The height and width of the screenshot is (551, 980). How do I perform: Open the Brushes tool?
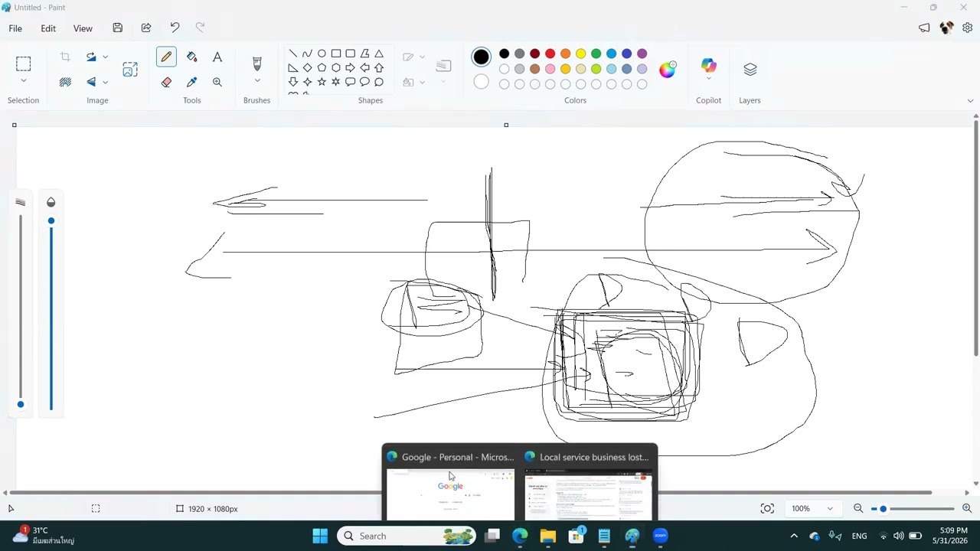pos(257,64)
